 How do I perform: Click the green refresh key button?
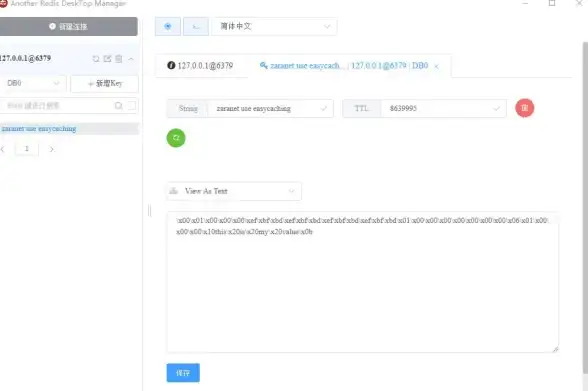coord(176,138)
